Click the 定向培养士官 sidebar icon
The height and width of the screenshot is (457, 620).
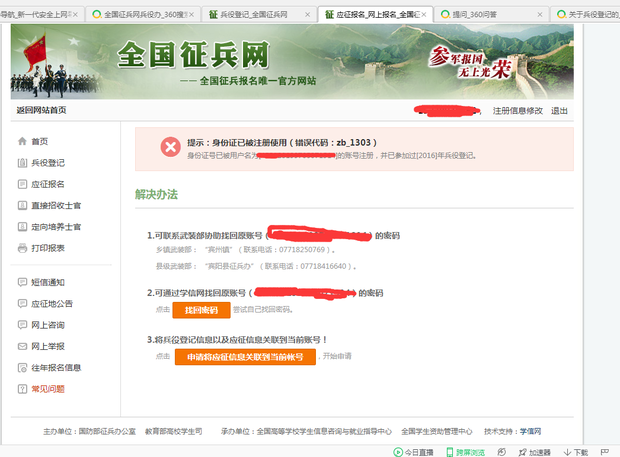click(22, 227)
